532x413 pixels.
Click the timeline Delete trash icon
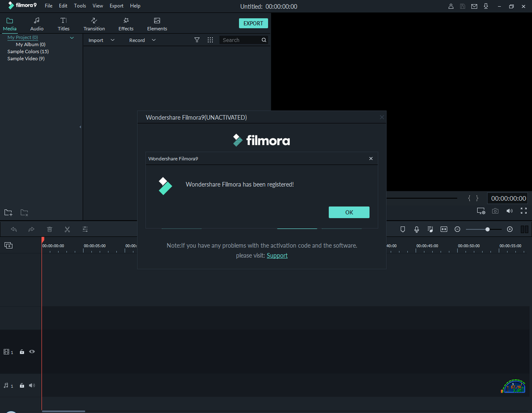(x=50, y=229)
